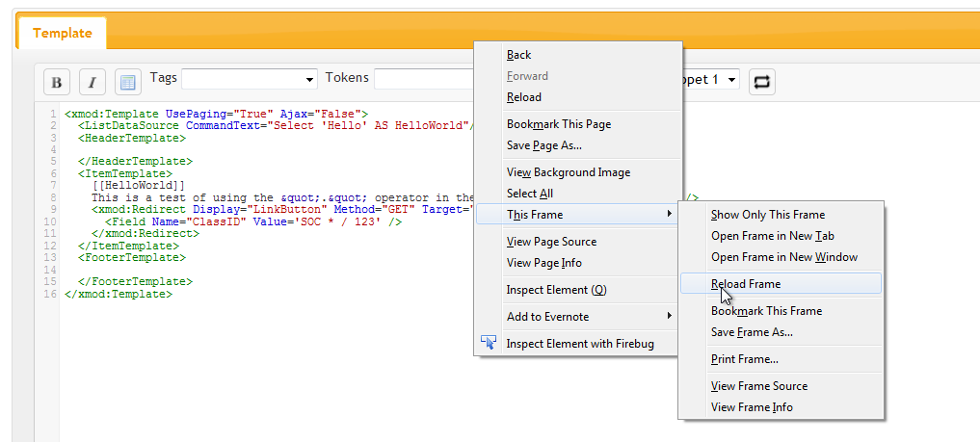Open the snippet dropdown arrow
This screenshot has height=442, width=980.
(732, 80)
